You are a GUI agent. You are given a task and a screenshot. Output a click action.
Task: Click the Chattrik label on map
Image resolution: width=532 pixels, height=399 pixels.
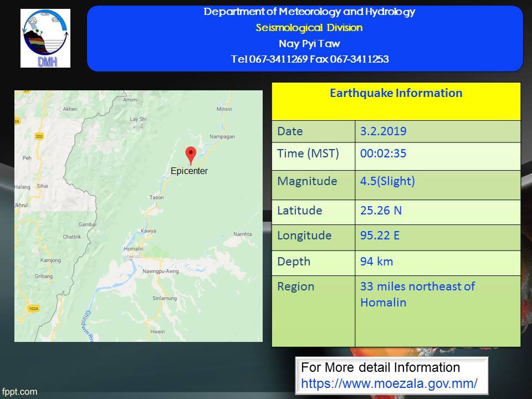coord(72,237)
